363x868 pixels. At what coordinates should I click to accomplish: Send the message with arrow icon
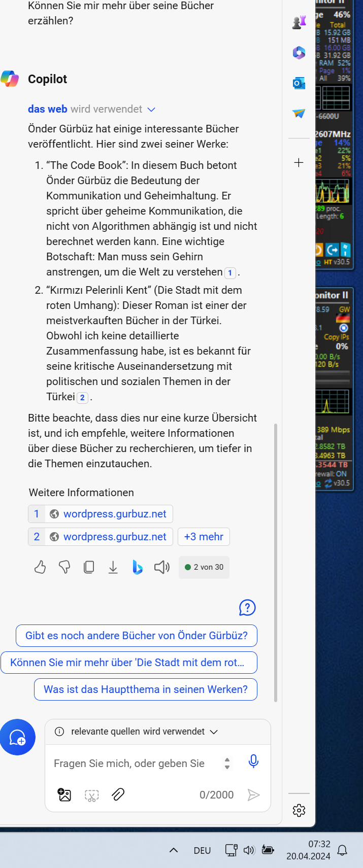coord(253,795)
